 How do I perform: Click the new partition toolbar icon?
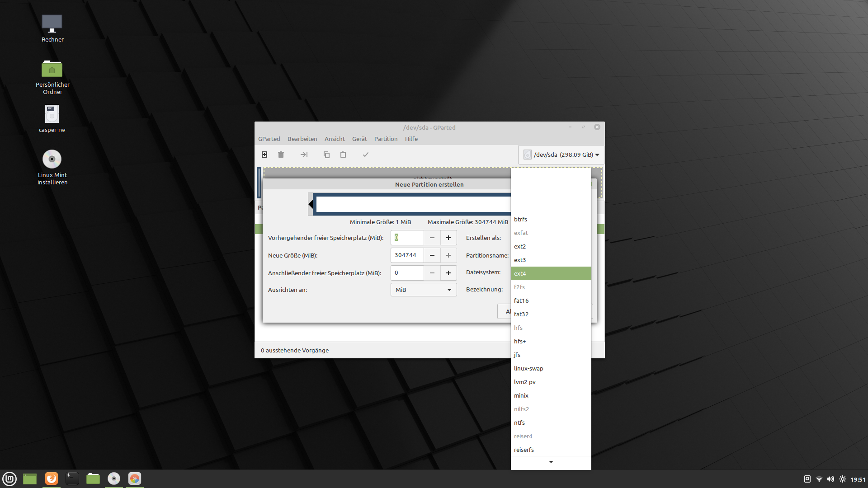pyautogui.click(x=264, y=155)
